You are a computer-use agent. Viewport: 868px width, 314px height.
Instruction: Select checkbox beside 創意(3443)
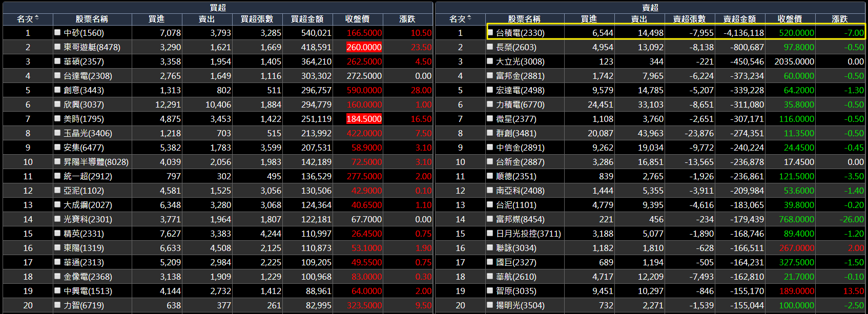point(57,90)
